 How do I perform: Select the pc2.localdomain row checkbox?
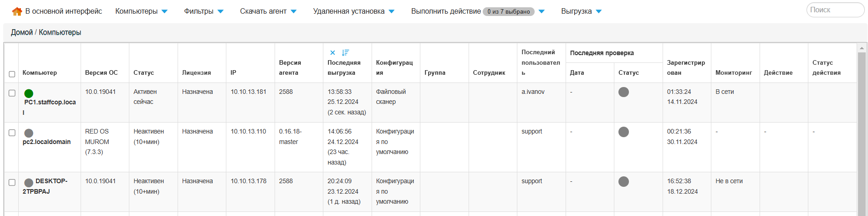click(12, 133)
